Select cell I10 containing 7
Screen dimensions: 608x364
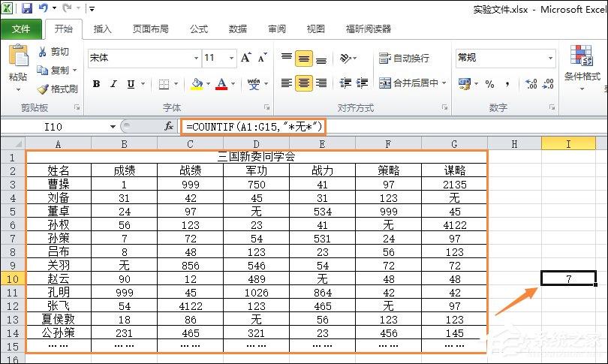[x=568, y=278]
